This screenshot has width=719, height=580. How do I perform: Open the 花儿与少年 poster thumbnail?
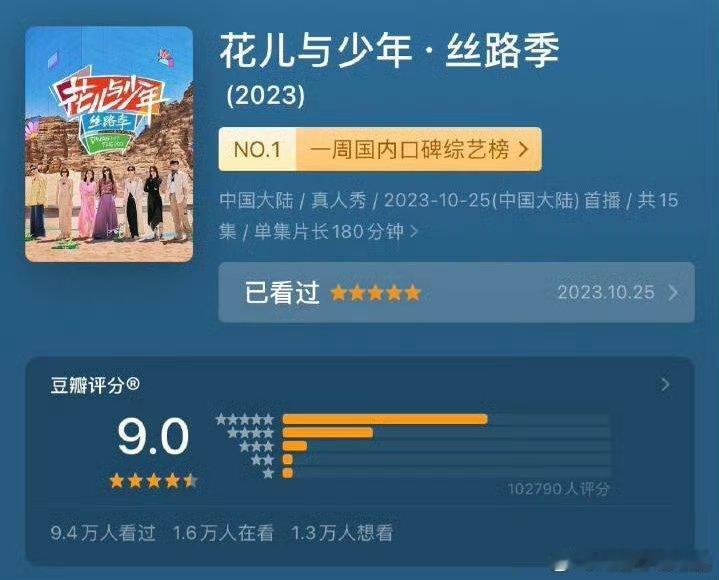109,144
